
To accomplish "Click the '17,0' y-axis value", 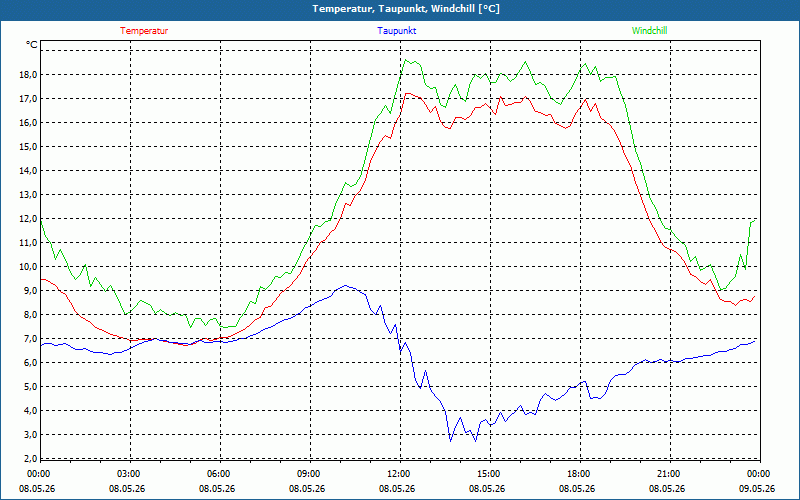I will click(28, 98).
